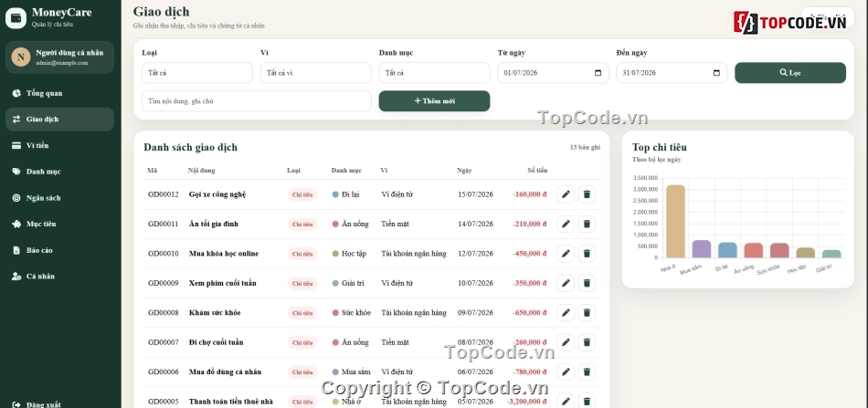Edit transaction GD00012 with the pencil icon
Screen dimensions: 868x408
566,194
